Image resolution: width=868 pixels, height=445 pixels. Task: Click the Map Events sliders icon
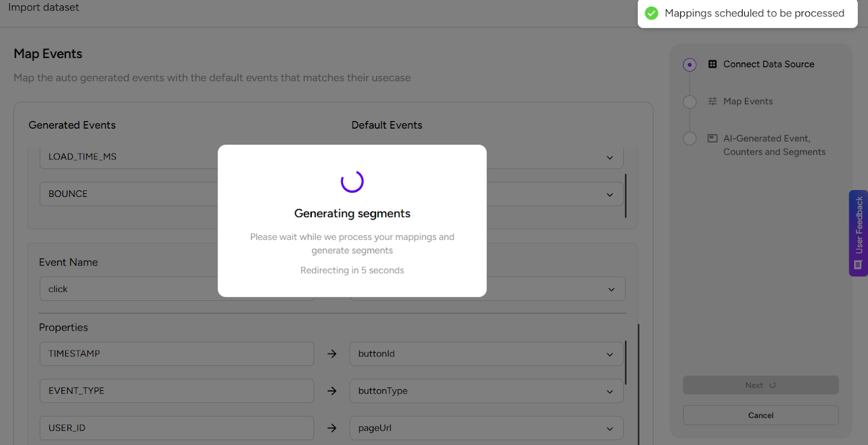tap(712, 101)
